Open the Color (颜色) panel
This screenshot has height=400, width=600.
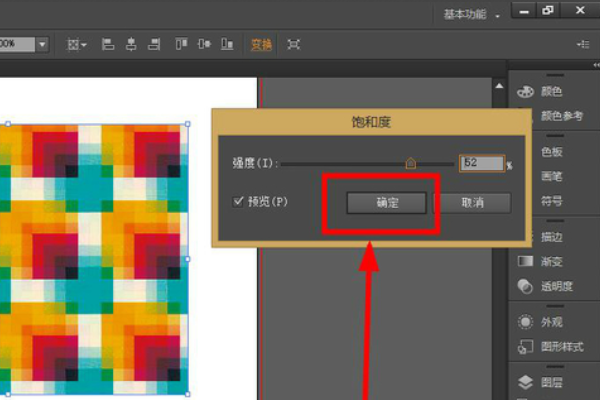(x=549, y=91)
